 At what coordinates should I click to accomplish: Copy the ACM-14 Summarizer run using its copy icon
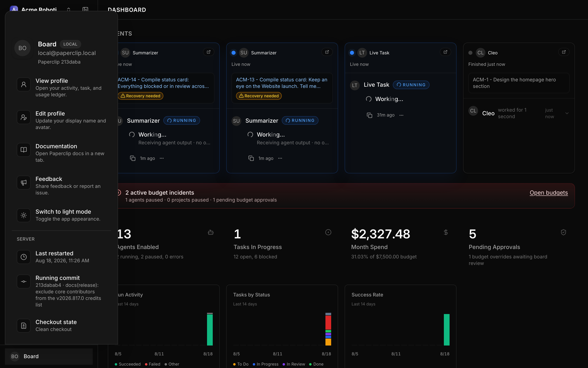click(133, 158)
